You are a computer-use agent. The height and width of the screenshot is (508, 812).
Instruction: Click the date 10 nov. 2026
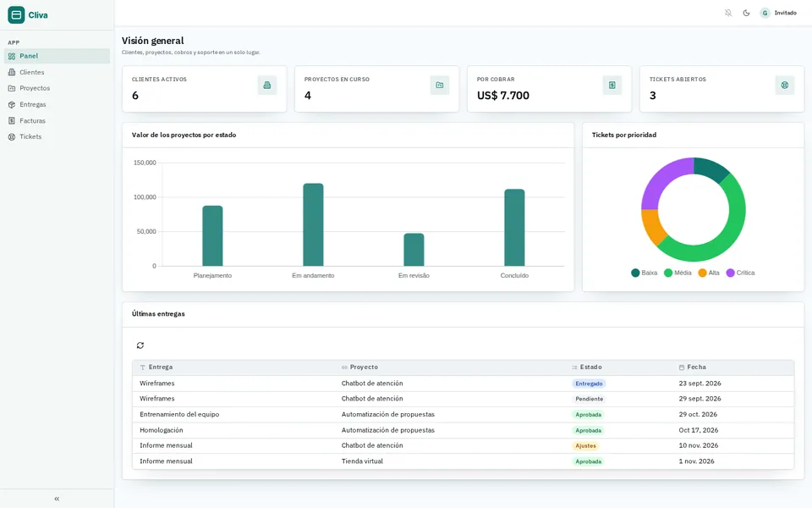698,445
